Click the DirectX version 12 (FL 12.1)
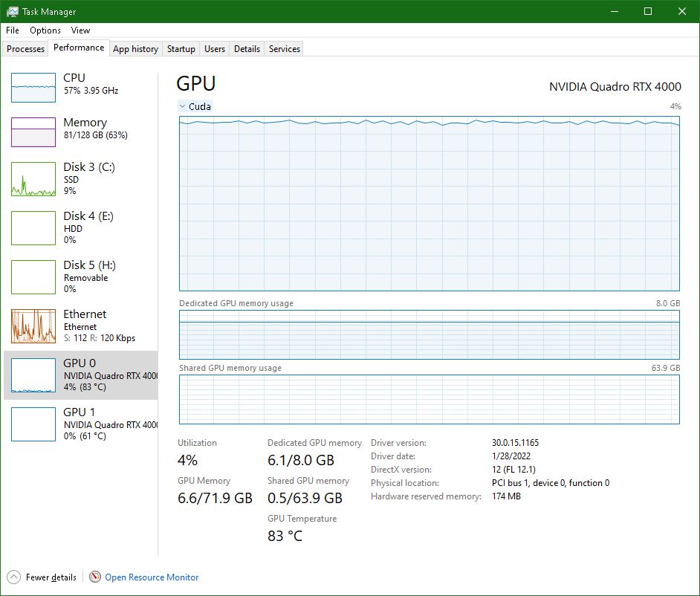The height and width of the screenshot is (596, 700). click(x=513, y=470)
